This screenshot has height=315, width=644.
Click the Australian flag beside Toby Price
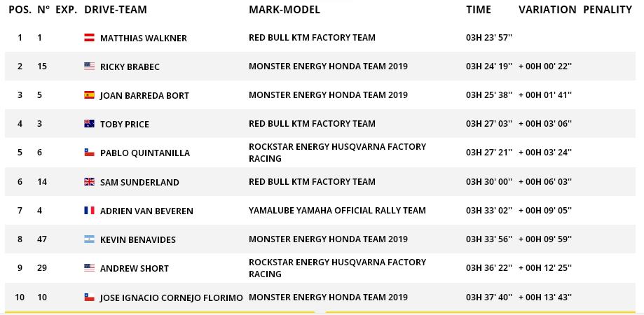click(89, 124)
